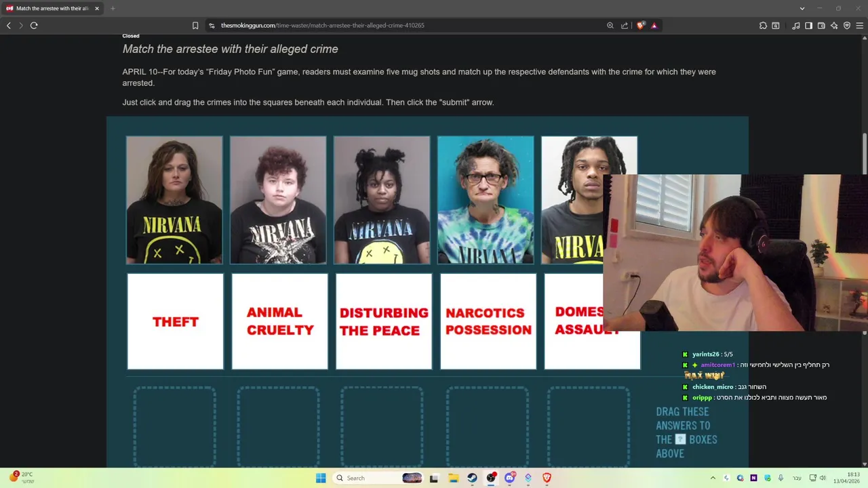The image size is (868, 488).
Task: Click third mugshot with hair buns
Action: pyautogui.click(x=382, y=200)
